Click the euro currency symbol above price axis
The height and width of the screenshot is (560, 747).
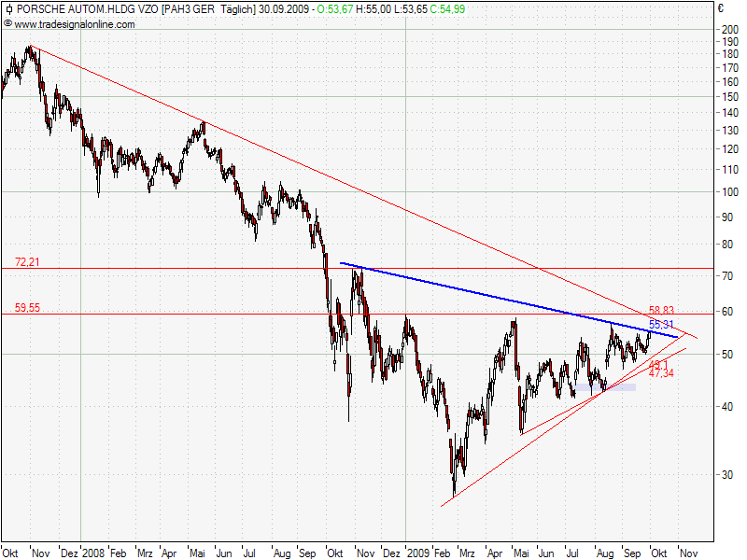pos(721,8)
